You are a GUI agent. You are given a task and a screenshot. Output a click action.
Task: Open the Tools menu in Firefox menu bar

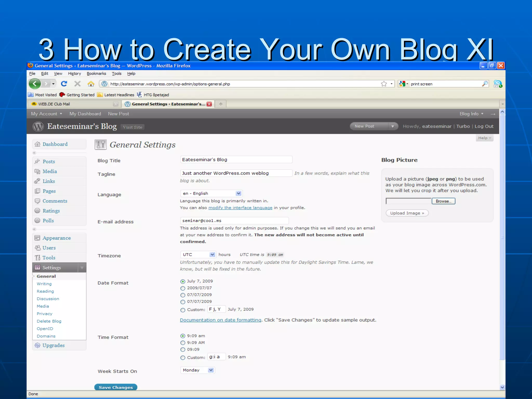[x=117, y=74]
